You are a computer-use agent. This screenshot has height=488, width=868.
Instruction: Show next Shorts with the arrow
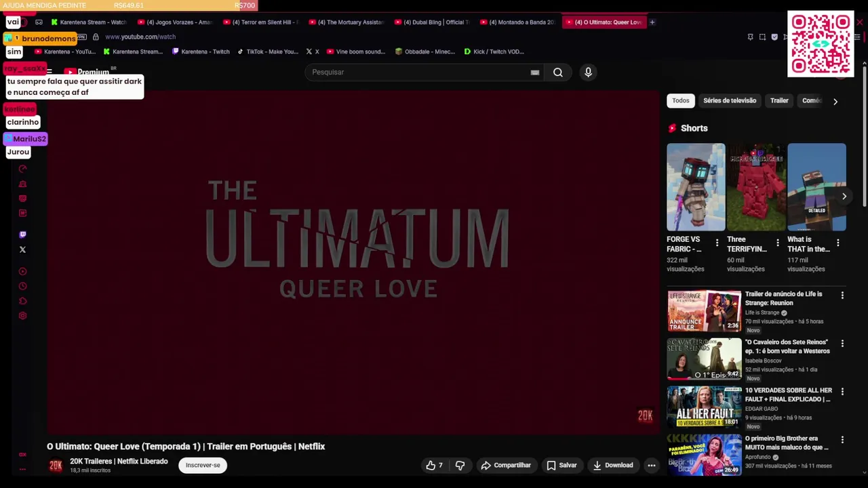coord(844,197)
